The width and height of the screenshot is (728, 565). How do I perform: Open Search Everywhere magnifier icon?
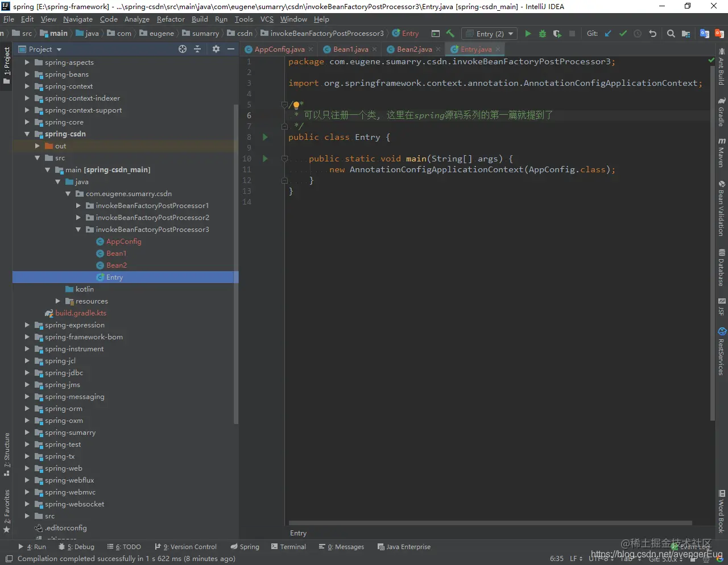click(x=671, y=34)
